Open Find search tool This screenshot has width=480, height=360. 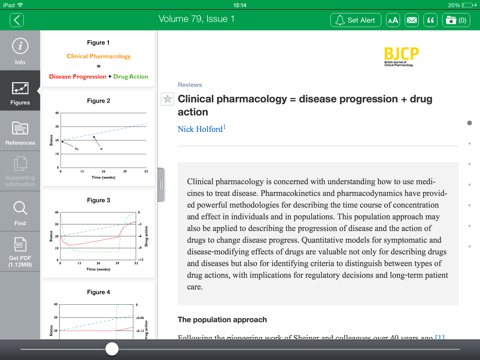tap(20, 212)
